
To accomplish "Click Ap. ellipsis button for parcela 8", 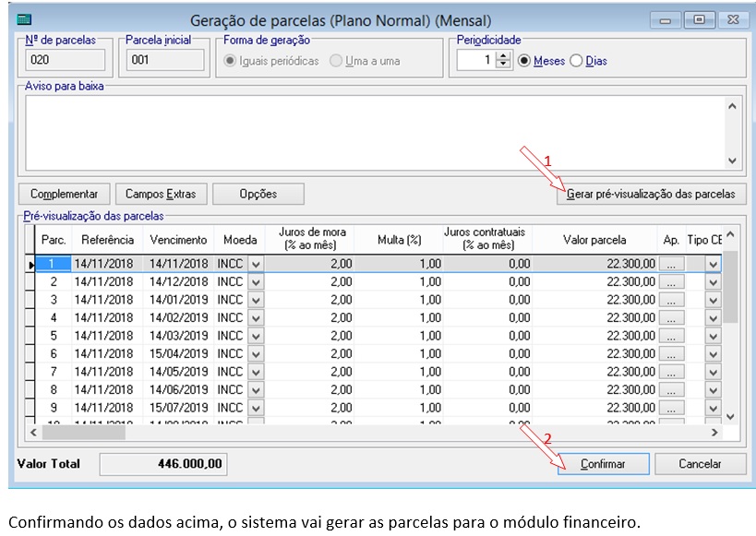I will click(x=671, y=390).
